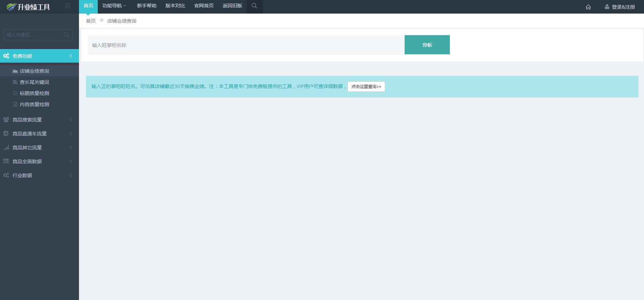
Task: Click the 竞品直通车流量 label
Action: click(30, 134)
